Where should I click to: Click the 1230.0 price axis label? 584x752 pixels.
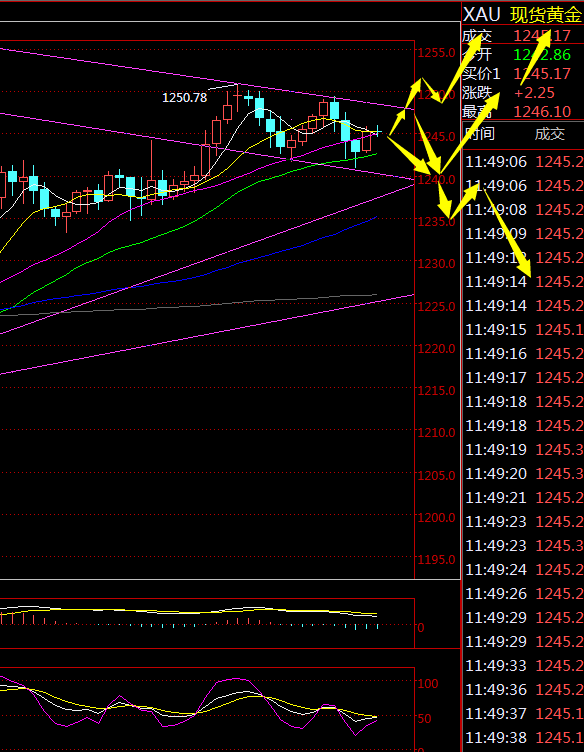(436, 263)
